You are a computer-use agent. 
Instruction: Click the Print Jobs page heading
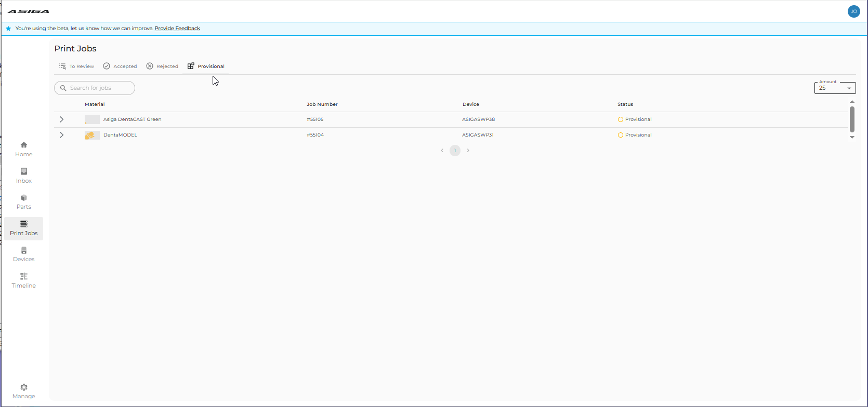(75, 49)
